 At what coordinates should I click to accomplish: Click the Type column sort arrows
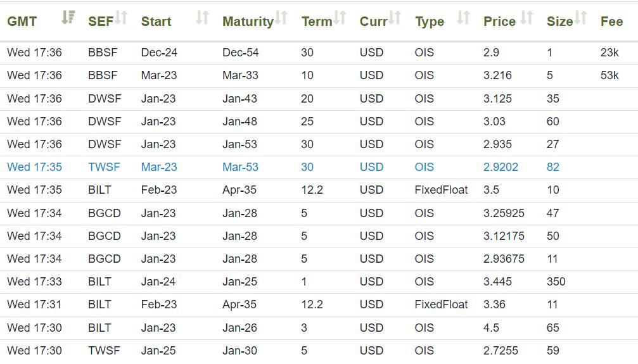(464, 18)
